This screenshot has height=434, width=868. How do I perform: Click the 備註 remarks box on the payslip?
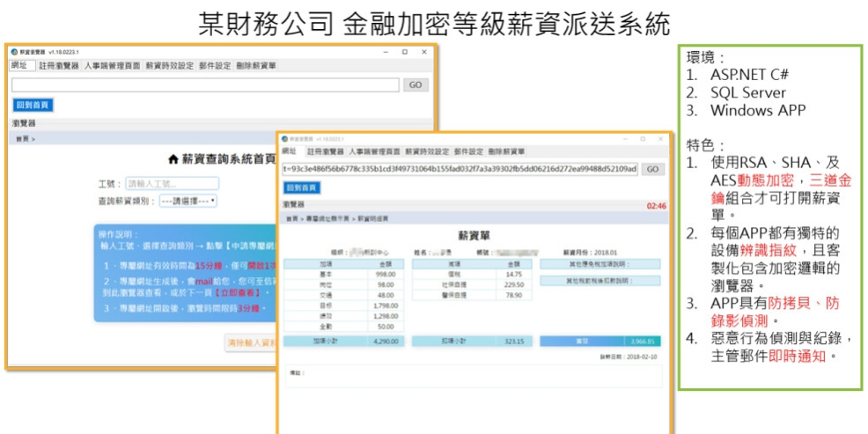point(473,376)
